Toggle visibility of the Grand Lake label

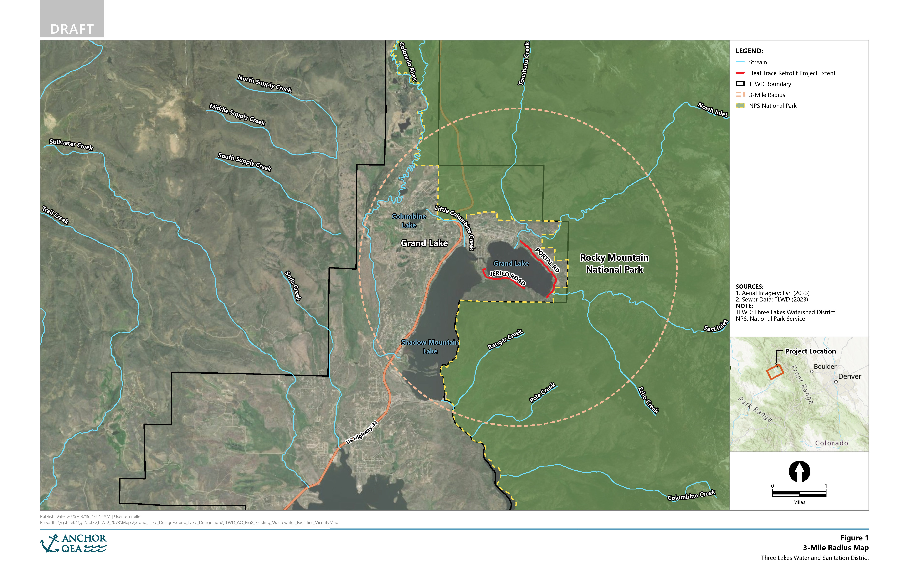425,243
